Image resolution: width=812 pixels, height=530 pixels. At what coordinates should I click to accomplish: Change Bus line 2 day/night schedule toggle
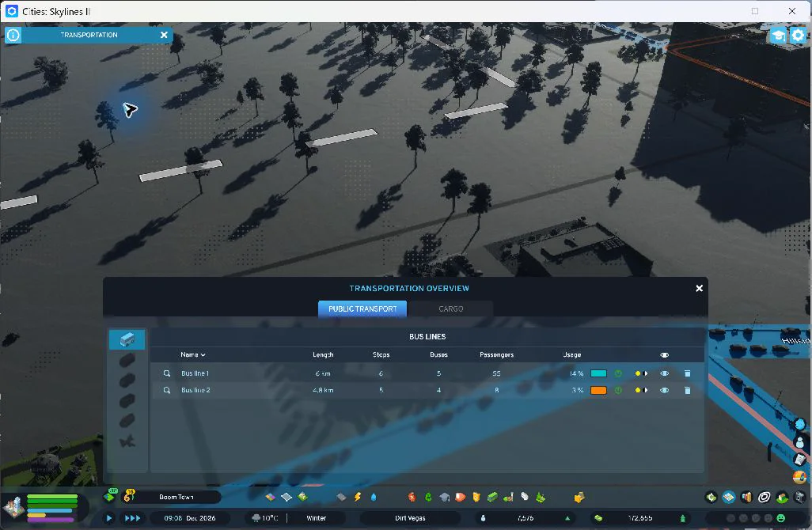click(x=641, y=390)
